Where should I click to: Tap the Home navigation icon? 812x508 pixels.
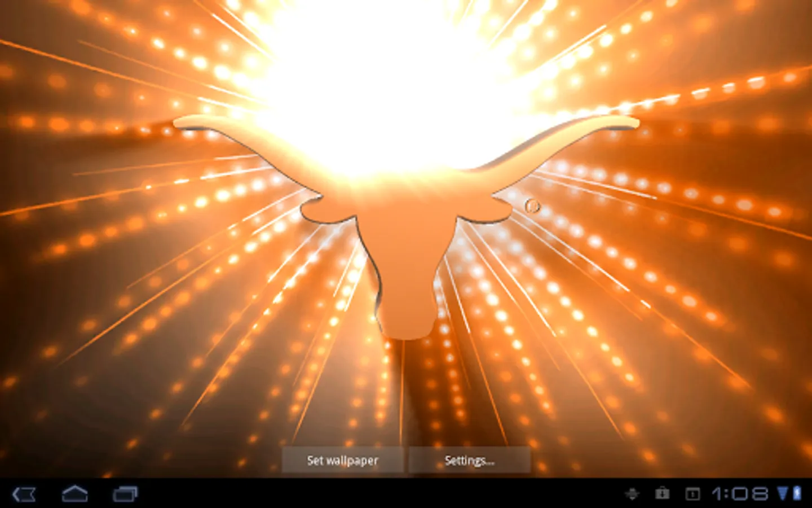point(74,494)
